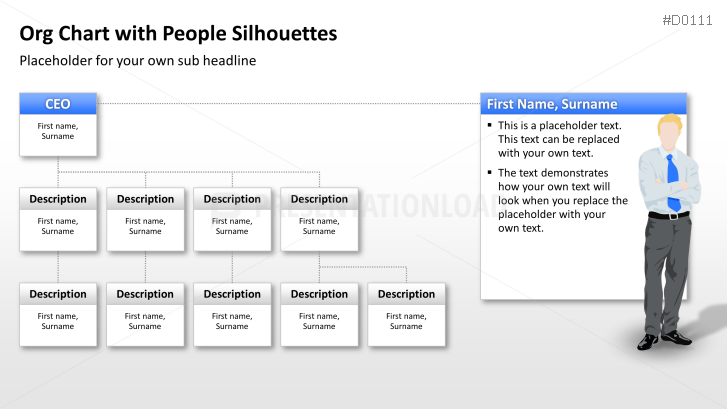The image size is (727, 409).
Task: Click the 'Placeholder for your own sub headline' text
Action: pos(138,61)
